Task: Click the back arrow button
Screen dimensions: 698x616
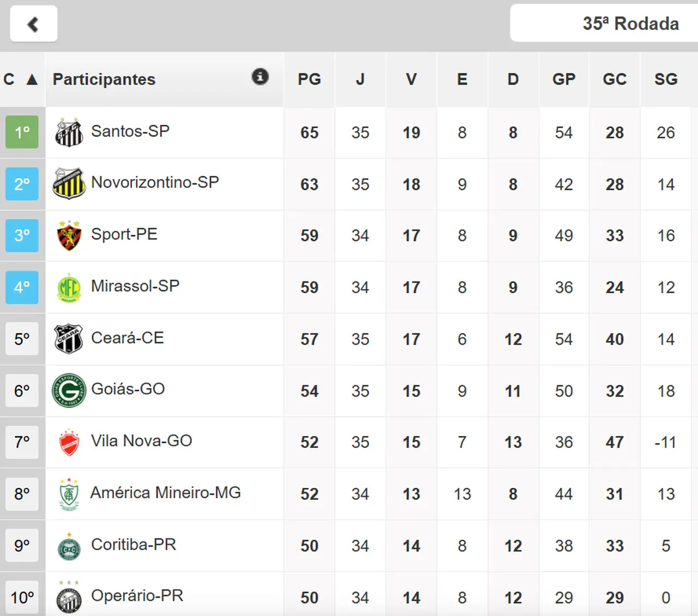Action: tap(33, 24)
